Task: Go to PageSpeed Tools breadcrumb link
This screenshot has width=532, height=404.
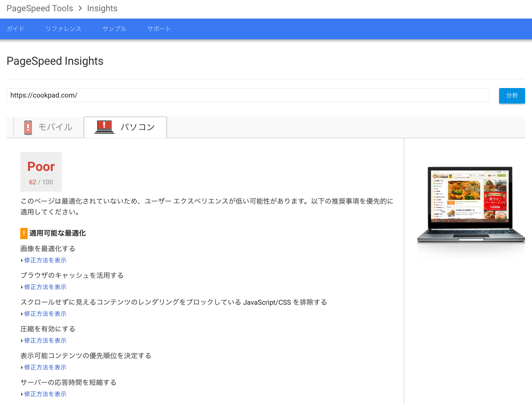Action: tap(40, 9)
